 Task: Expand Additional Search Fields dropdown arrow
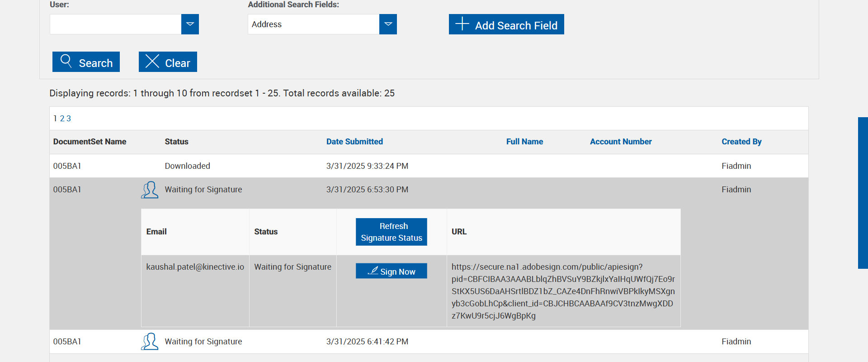pyautogui.click(x=388, y=24)
